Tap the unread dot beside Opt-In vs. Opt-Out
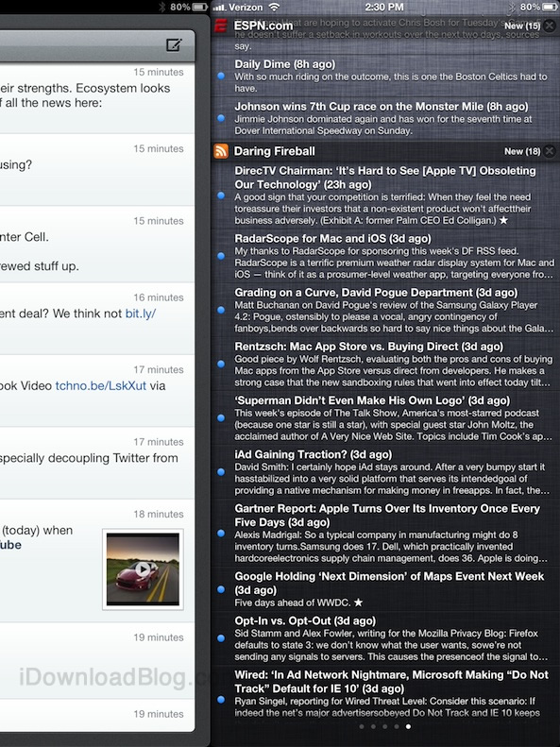 coord(221,637)
